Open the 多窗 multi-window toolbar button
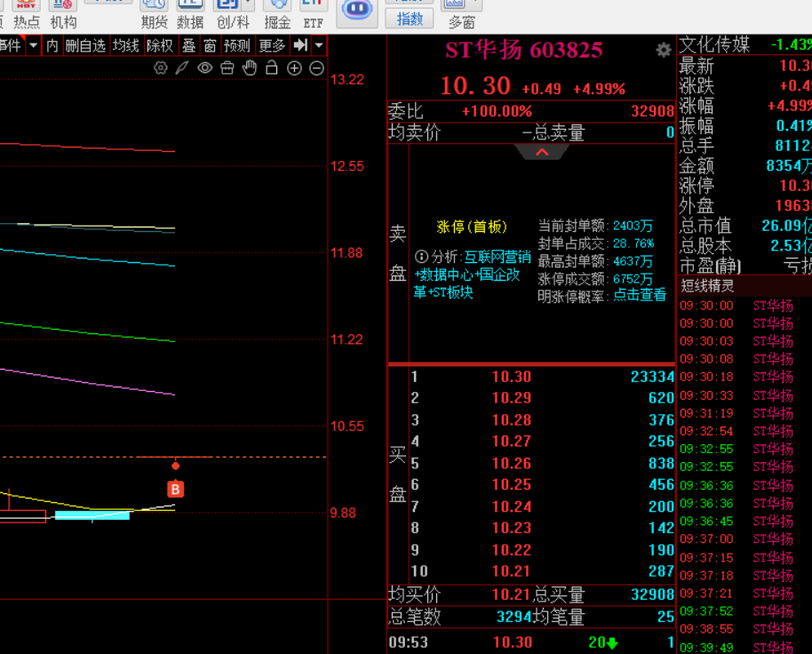 [461, 14]
